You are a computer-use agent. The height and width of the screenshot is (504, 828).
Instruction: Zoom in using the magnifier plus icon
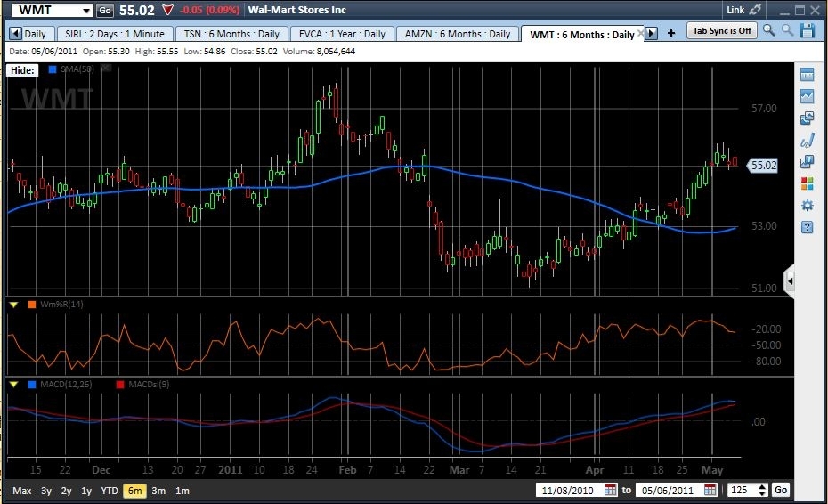(x=768, y=30)
